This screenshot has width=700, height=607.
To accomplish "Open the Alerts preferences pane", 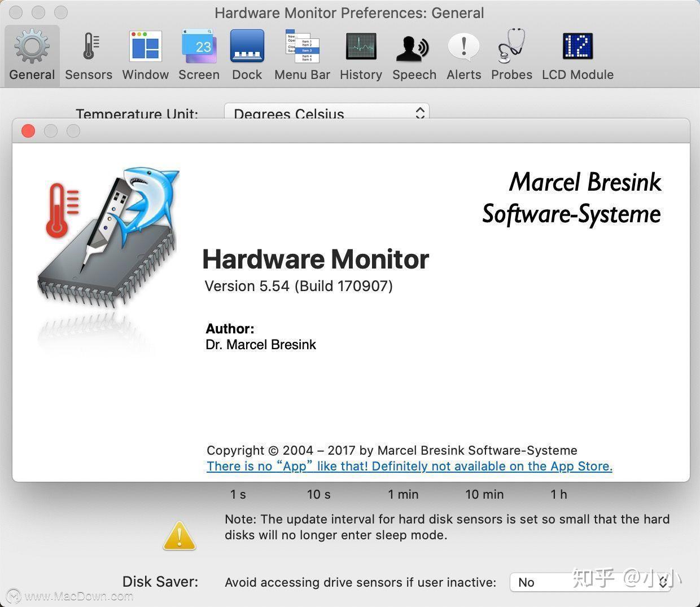I will coord(463,54).
